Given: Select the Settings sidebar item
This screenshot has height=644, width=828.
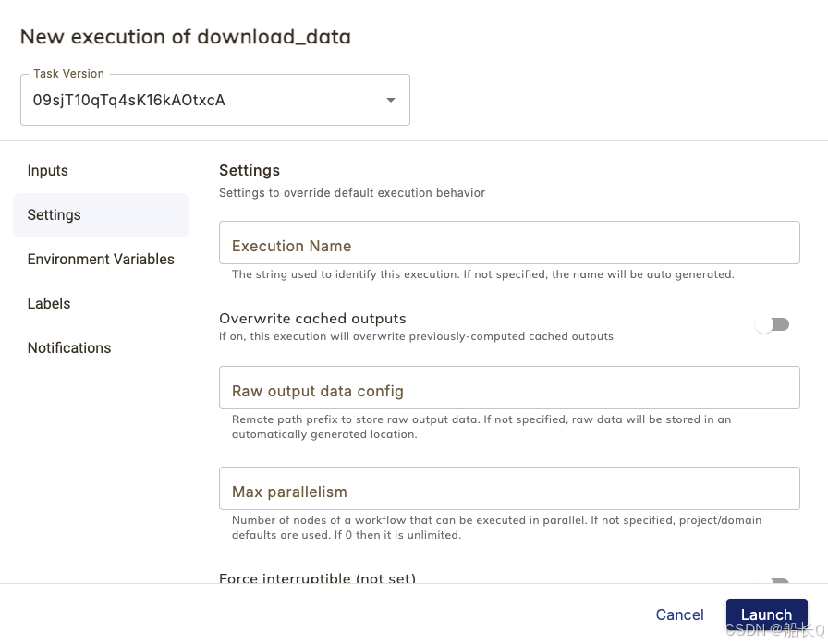Looking at the screenshot, I should coord(101,215).
